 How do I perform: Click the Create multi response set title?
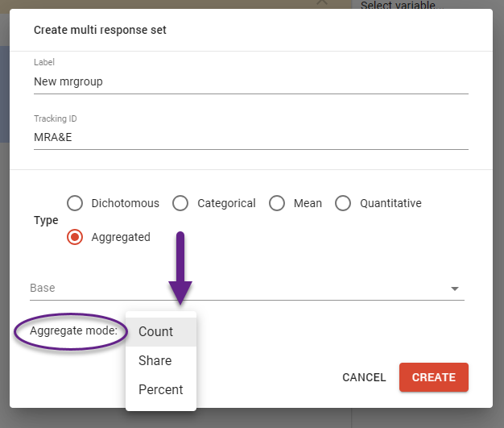pos(100,31)
